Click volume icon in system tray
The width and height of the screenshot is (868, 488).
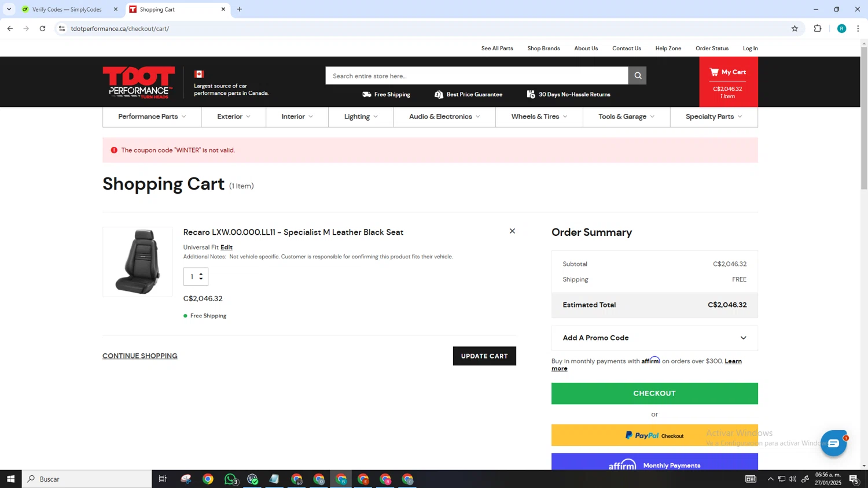[792, 479]
